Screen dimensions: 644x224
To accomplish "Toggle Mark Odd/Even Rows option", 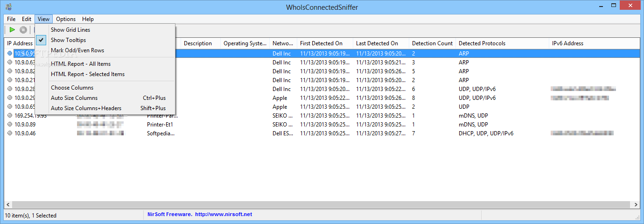I will [105, 50].
